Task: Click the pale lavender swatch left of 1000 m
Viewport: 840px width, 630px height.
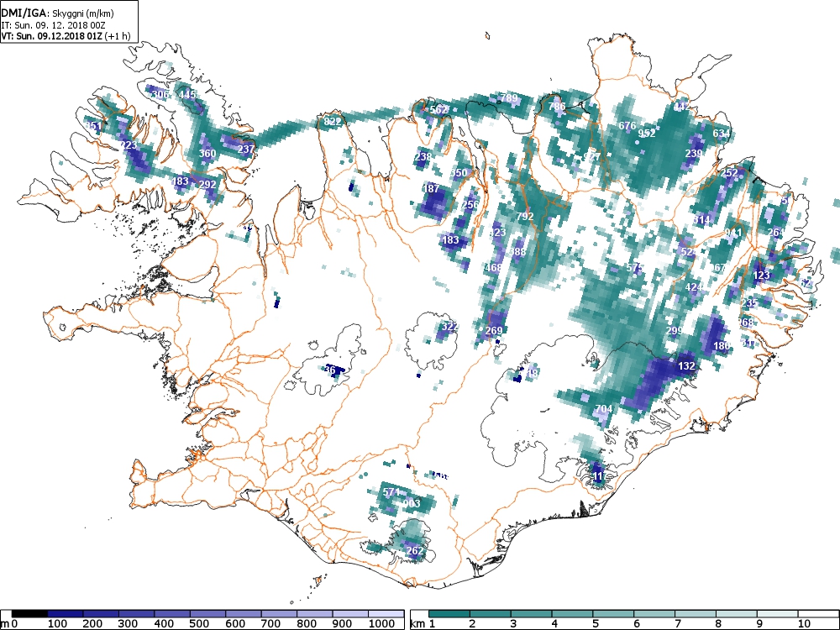Action: [350, 614]
